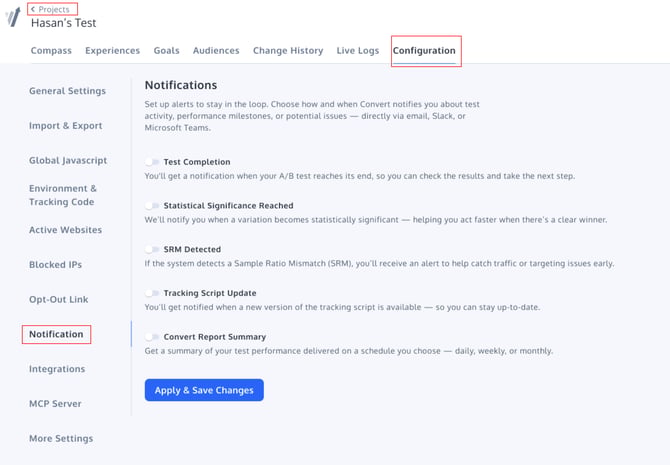The height and width of the screenshot is (465, 670).
Task: Select Notification in the sidebar
Action: [x=56, y=334]
